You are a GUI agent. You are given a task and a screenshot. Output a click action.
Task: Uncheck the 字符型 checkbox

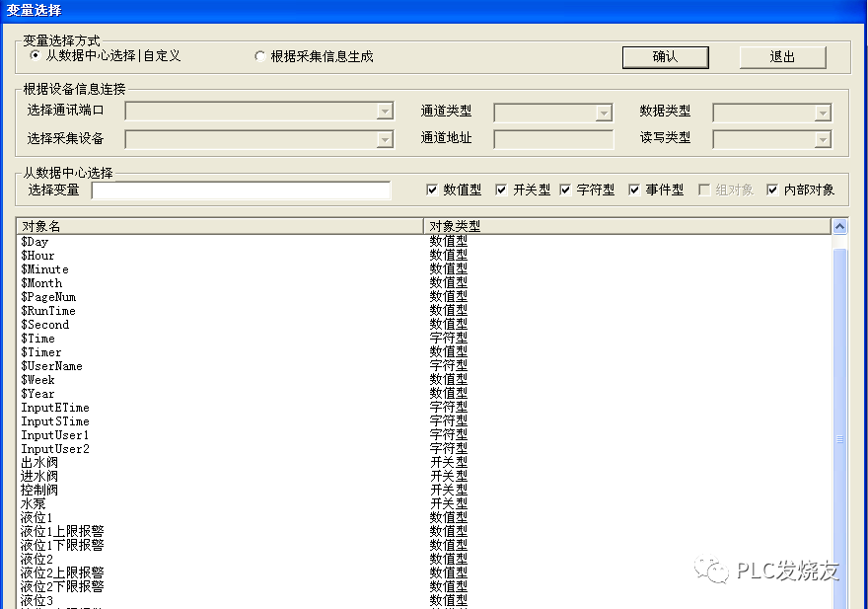[566, 190]
